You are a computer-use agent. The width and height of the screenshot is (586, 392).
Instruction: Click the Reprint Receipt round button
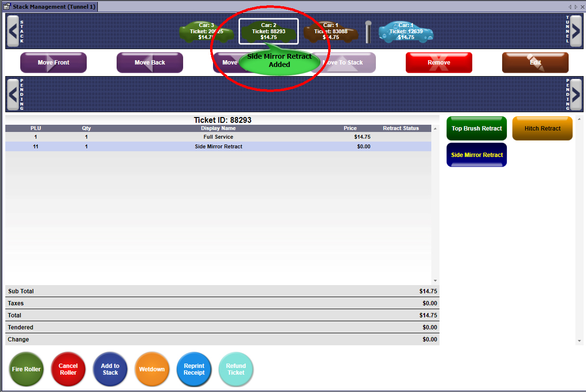tap(194, 369)
